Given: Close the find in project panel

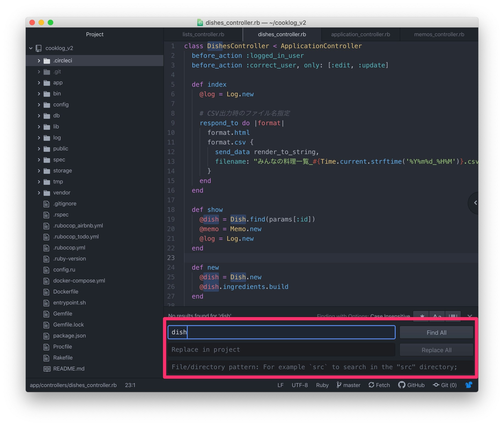Looking at the screenshot, I should (x=469, y=316).
